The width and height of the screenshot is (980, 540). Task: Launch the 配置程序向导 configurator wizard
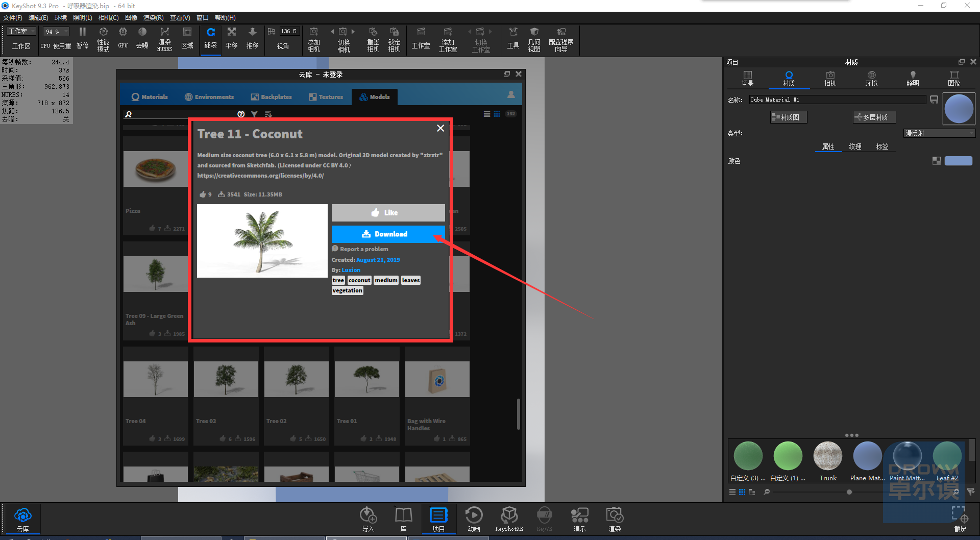[x=561, y=39]
